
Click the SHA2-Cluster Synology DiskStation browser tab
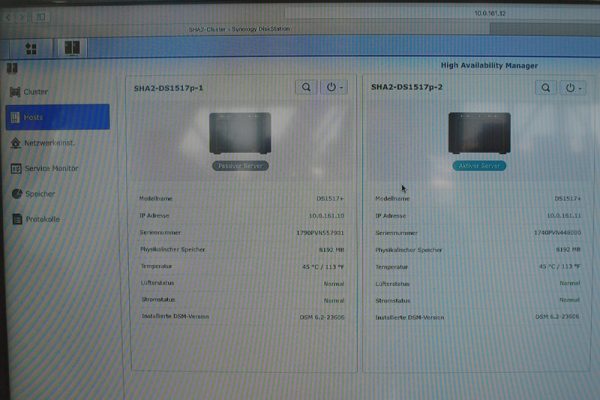(x=239, y=29)
